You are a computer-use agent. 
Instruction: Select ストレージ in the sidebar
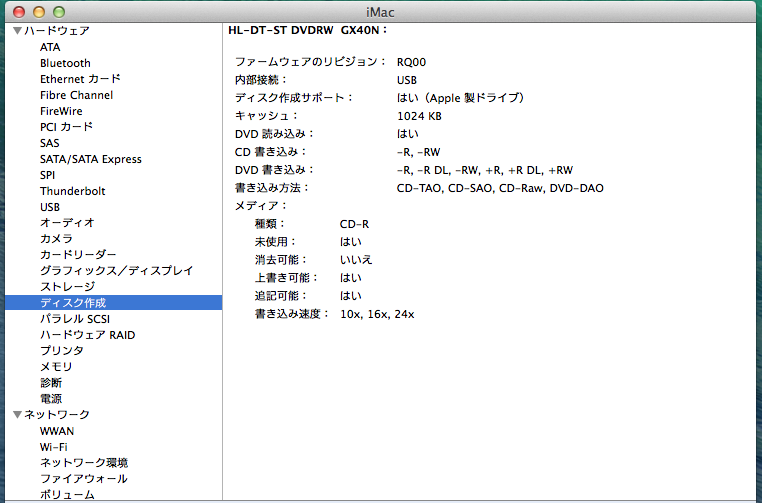(x=68, y=287)
